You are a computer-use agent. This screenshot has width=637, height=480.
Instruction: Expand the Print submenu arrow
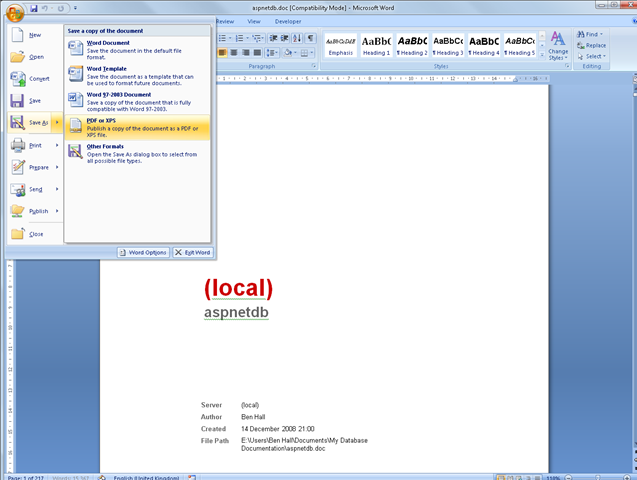coord(57,145)
